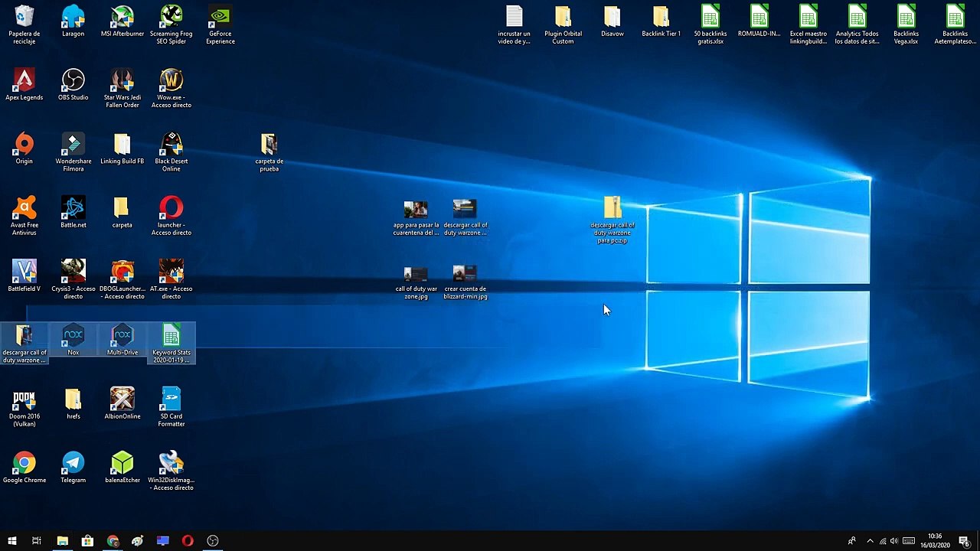
Task: Select call of duty war zone.jpg file
Action: pyautogui.click(x=416, y=282)
